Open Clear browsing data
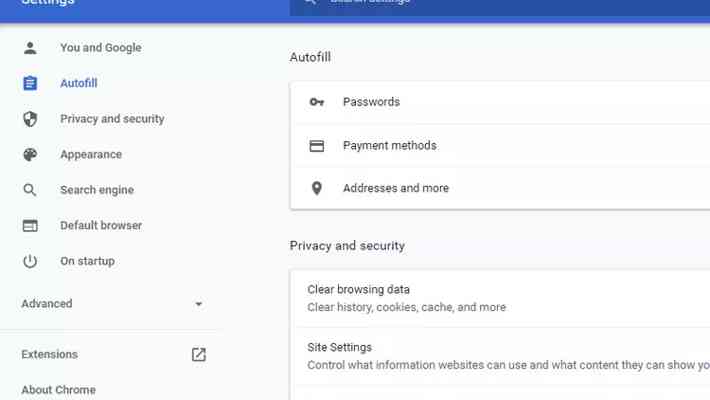Viewport: 710px width, 400px height. [x=500, y=298]
